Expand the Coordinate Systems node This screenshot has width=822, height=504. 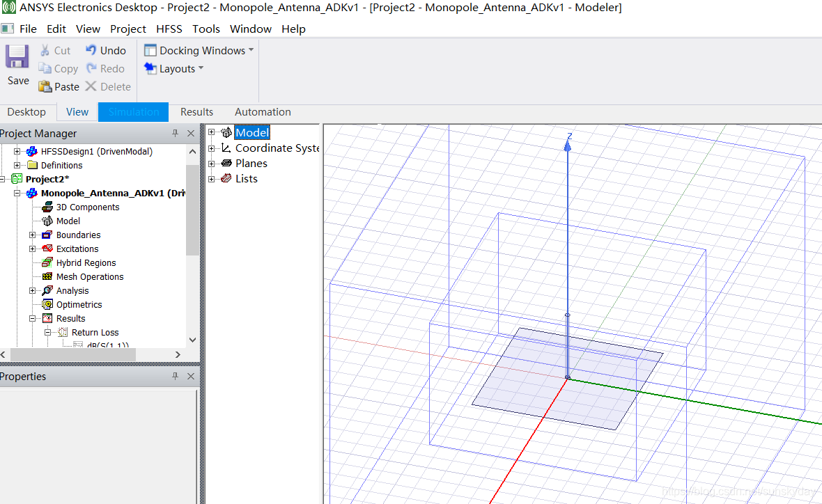click(x=211, y=148)
